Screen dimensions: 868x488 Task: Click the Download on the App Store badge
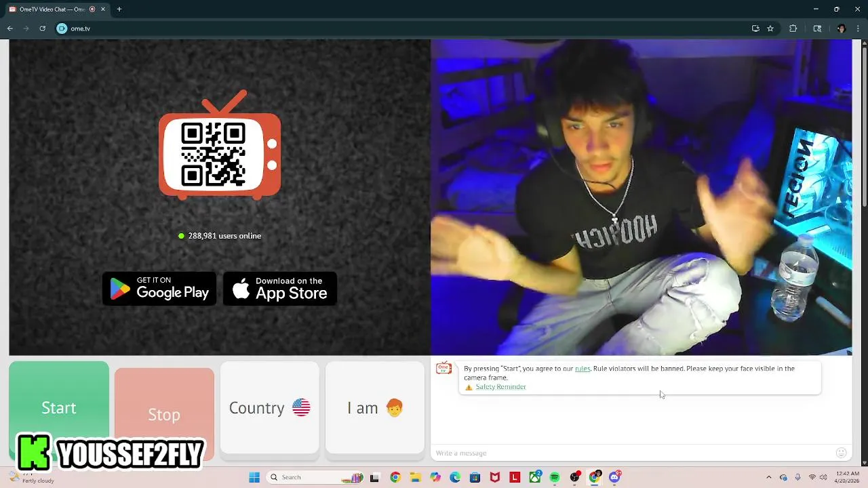pyautogui.click(x=280, y=289)
